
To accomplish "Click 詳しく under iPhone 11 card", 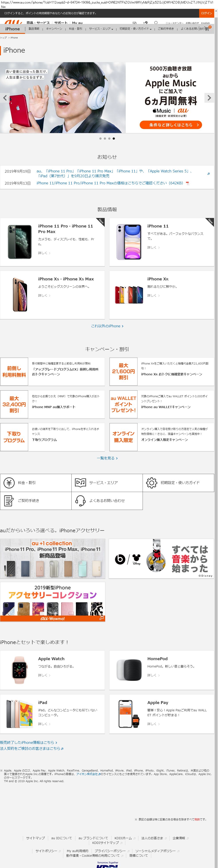I will [153, 247].
